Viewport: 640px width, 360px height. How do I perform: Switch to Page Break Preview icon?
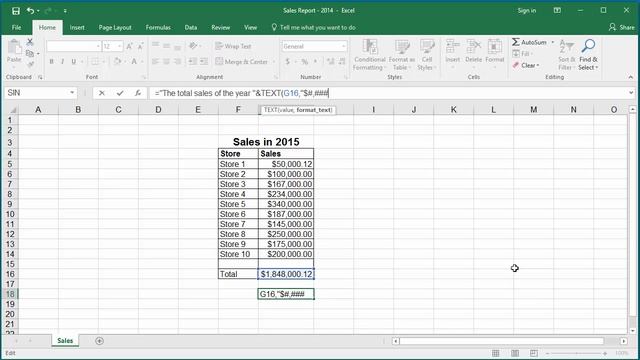coord(534,353)
